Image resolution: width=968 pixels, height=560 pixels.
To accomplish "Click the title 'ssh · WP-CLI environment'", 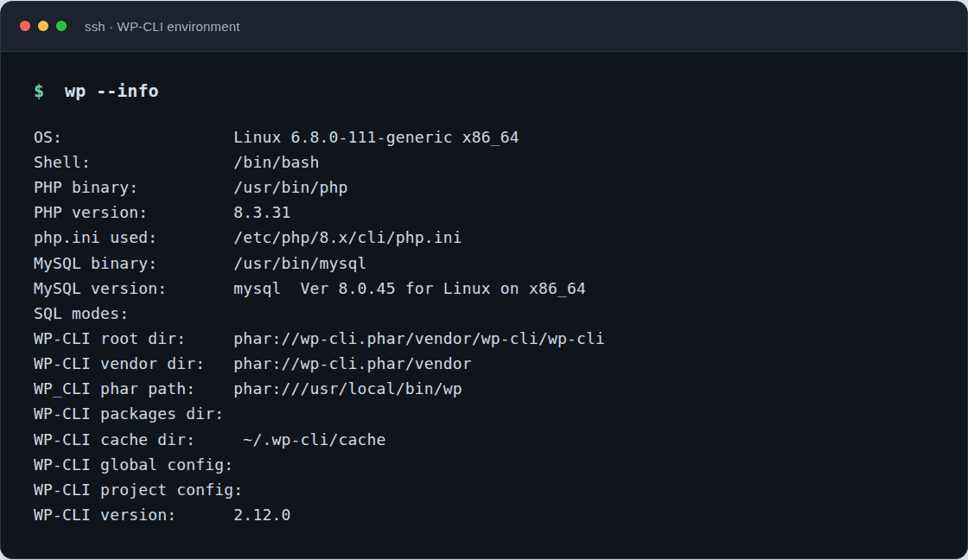I will (162, 27).
